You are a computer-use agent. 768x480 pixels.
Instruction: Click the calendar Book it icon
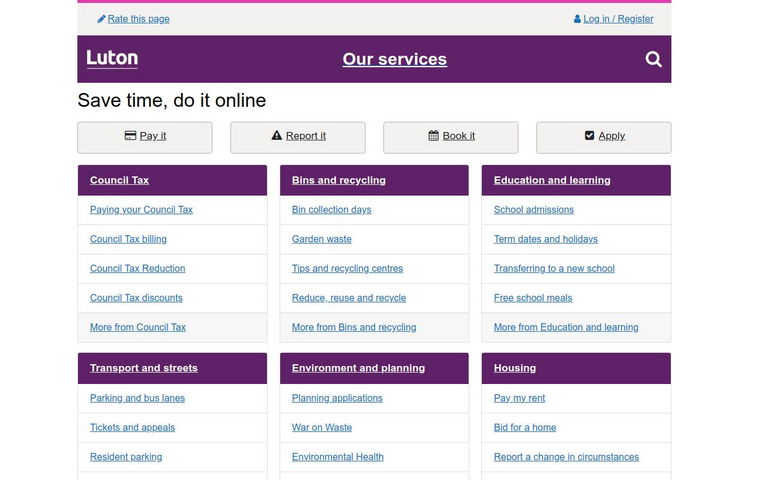coord(433,136)
